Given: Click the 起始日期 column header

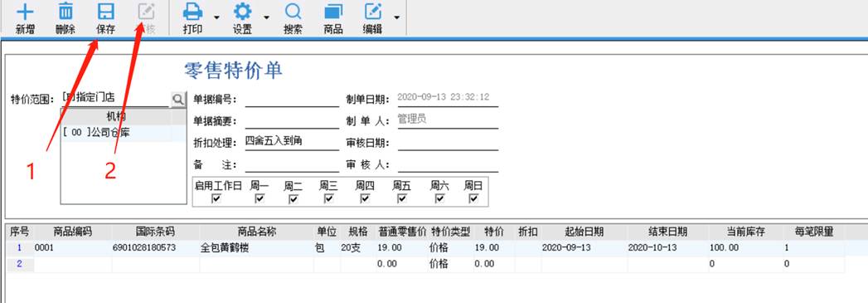Looking at the screenshot, I should click(584, 232).
